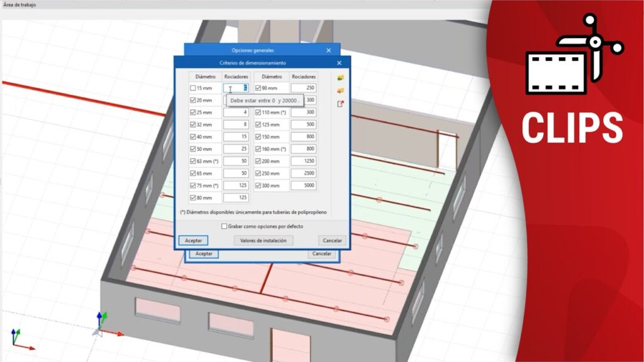
Task: Click the second folder icon with orange arrow
Action: click(340, 90)
